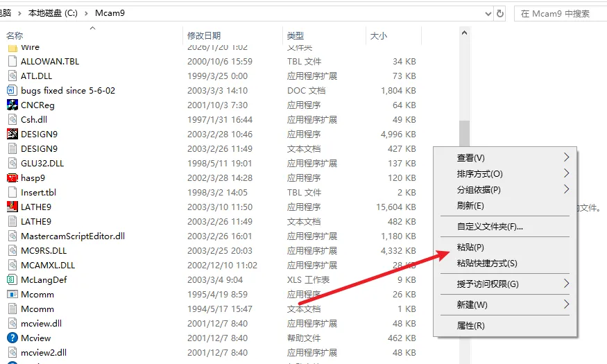Select the file name CNCReg
The width and height of the screenshot is (607, 364).
(x=37, y=105)
